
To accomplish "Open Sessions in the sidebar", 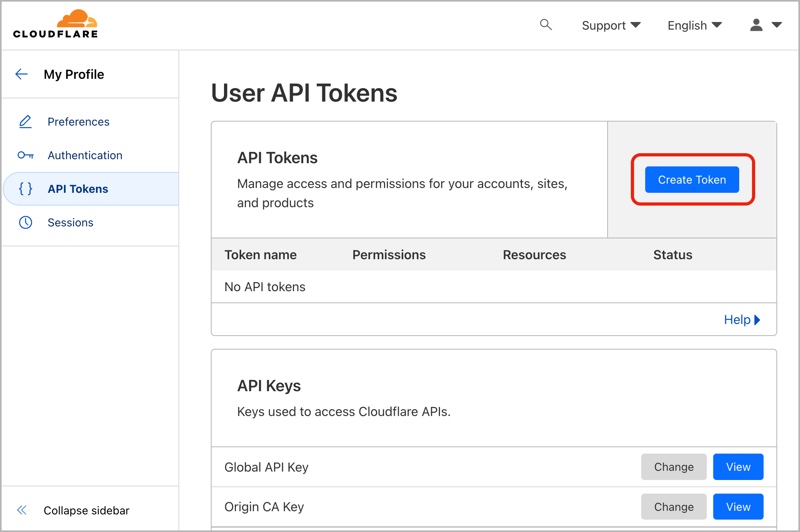I will click(x=70, y=222).
